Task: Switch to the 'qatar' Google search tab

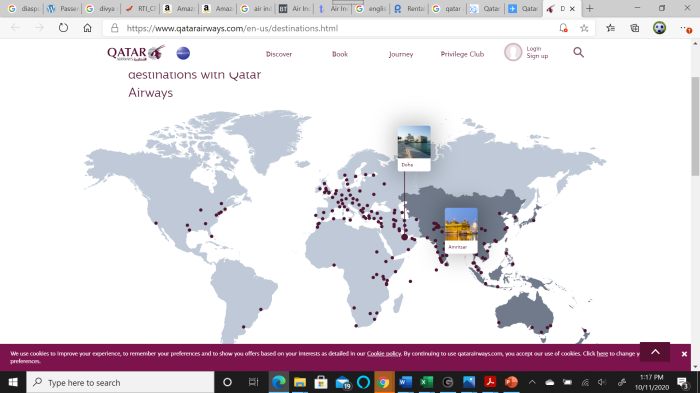Action: [x=448, y=8]
